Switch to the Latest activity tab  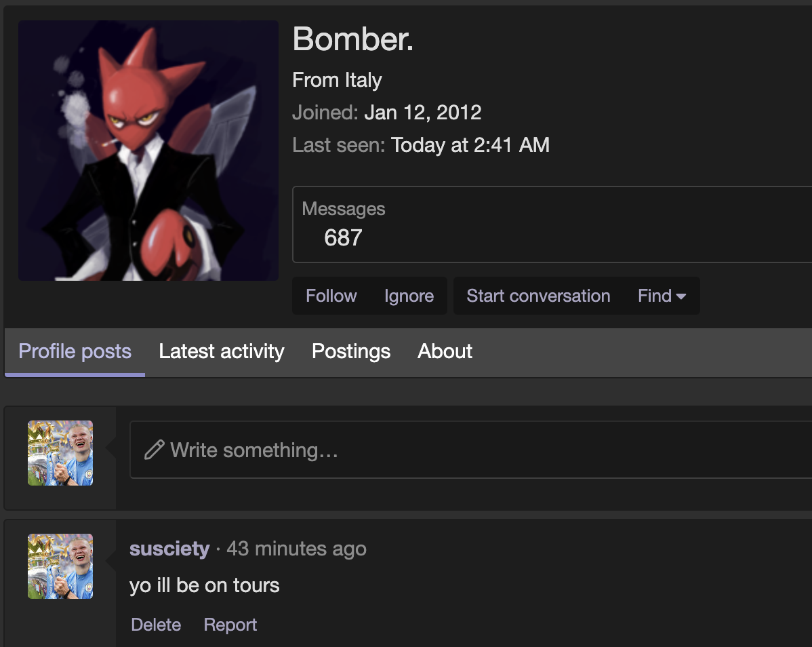click(221, 352)
